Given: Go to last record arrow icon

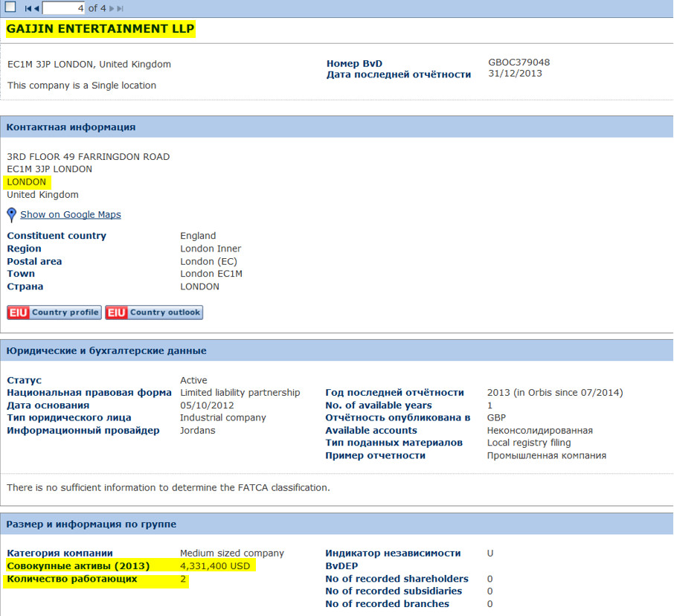Looking at the screenshot, I should 121,8.
